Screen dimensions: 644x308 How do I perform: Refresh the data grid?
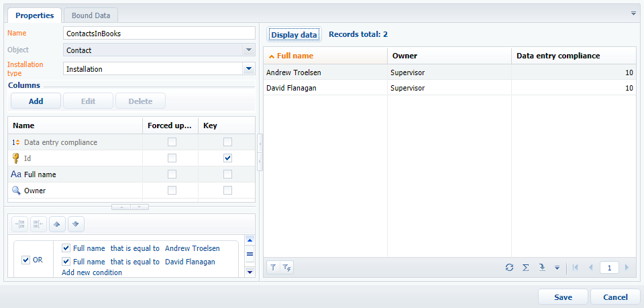point(509,268)
